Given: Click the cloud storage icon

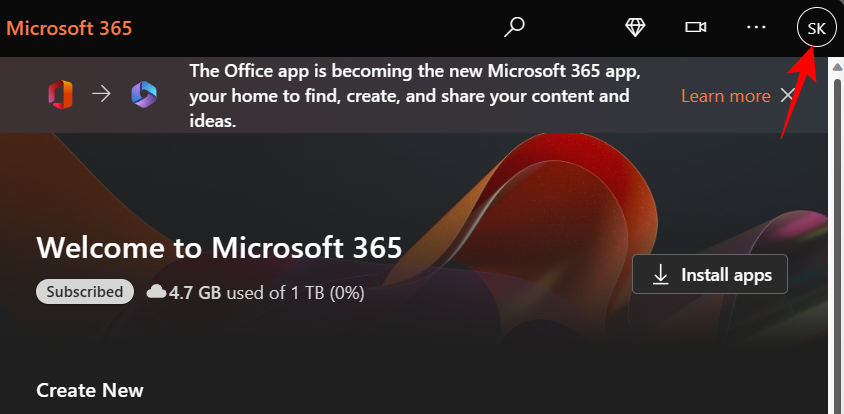Looking at the screenshot, I should (x=156, y=292).
